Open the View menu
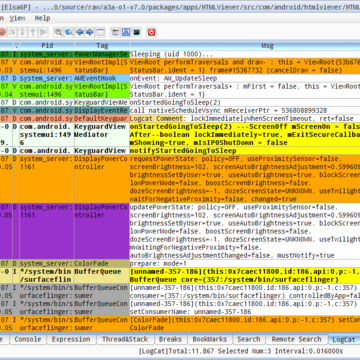 (17, 18)
